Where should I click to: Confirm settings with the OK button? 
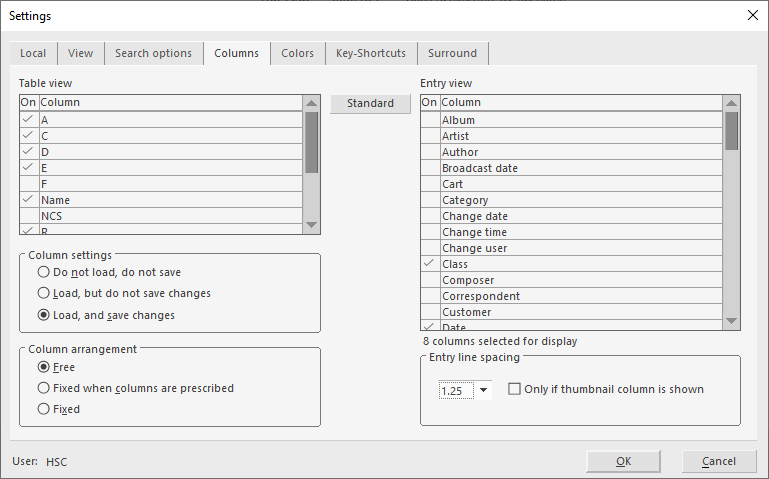pos(623,461)
